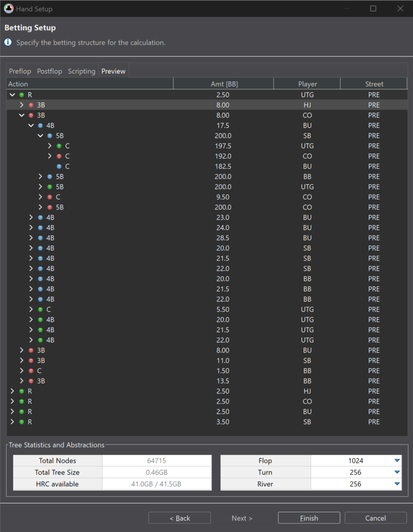Viewport: 413px width, 532px height.
Task: Click the green icon of BU R 2.50 row
Action: tap(22, 411)
